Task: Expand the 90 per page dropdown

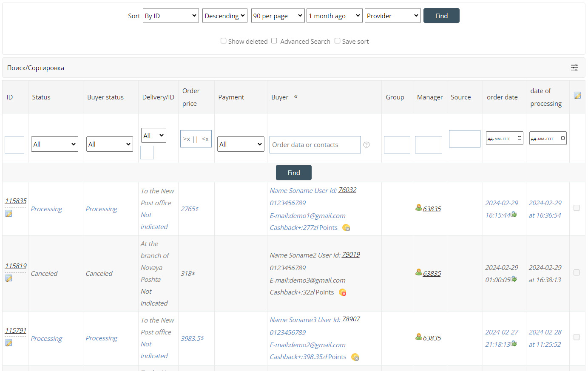Action: coord(278,16)
